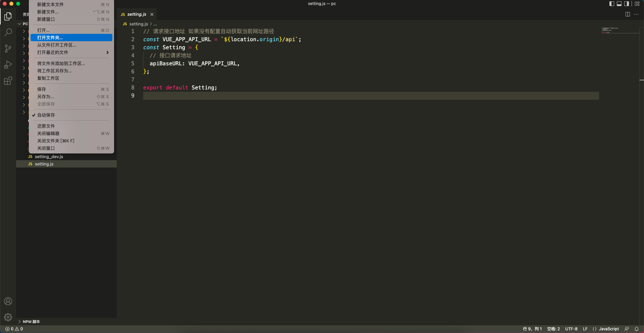Click 'export default Setting;' code line
The height and width of the screenshot is (333, 644).
click(x=180, y=88)
